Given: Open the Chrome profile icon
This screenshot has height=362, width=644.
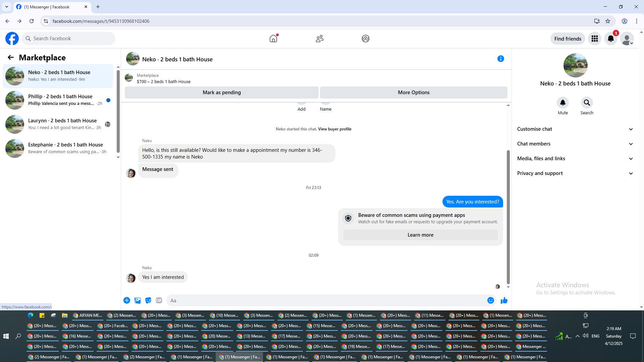Looking at the screenshot, I should coord(625,21).
